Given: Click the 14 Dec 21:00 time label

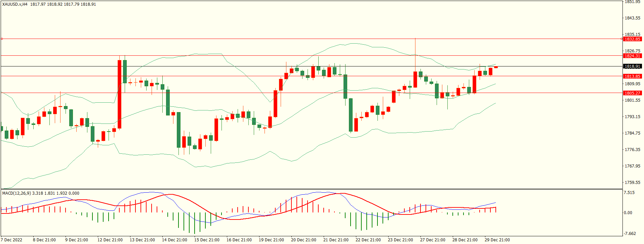Looking at the screenshot, I should click(174, 240).
